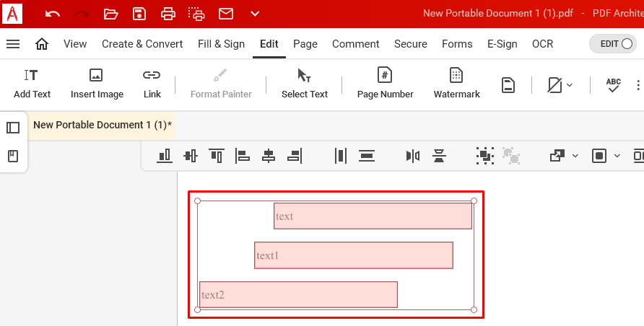Image resolution: width=644 pixels, height=326 pixels.
Task: Align objects to horizontal center
Action: pos(269,156)
